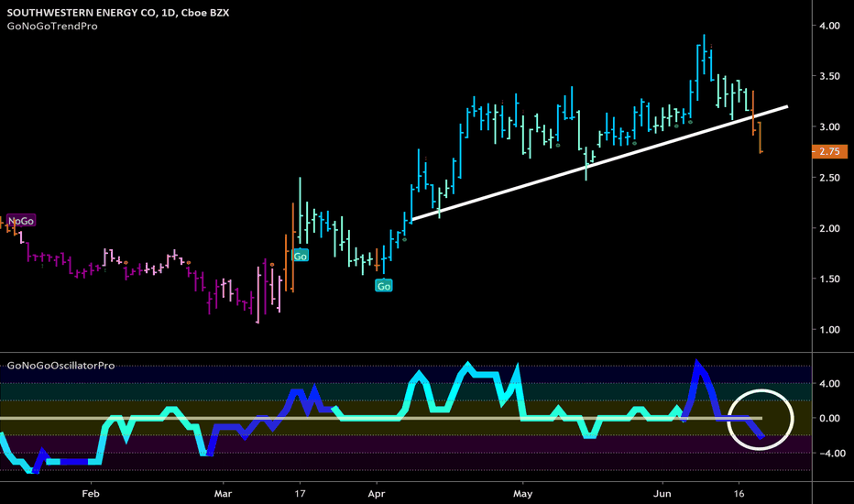This screenshot has width=854, height=504.
Task: Click the 1.00 price axis label
Action: click(829, 330)
